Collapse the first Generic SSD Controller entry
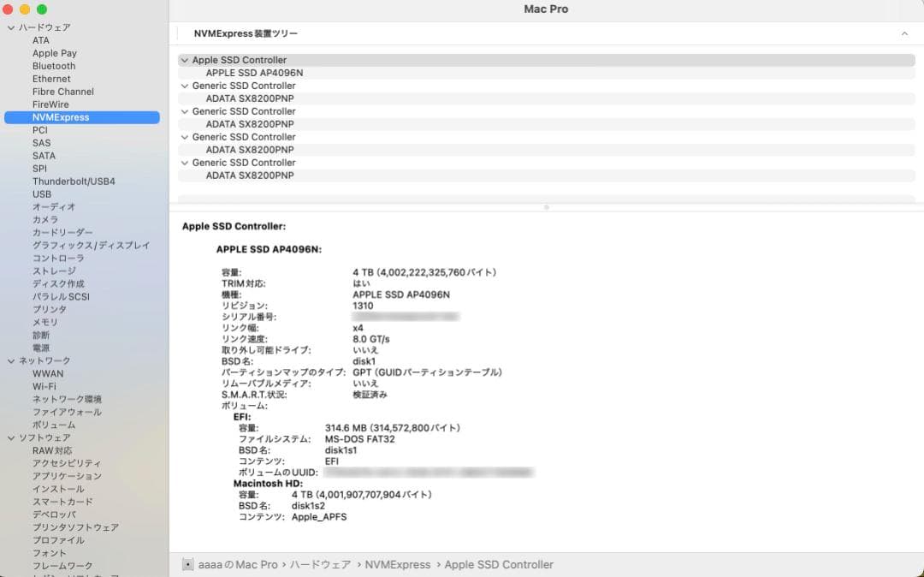 [x=184, y=86]
